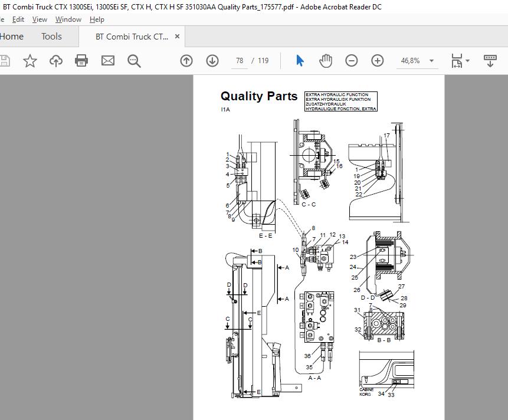Go to previous page with the up arrow
Viewport: 508px width, 420px height.
[x=186, y=61]
